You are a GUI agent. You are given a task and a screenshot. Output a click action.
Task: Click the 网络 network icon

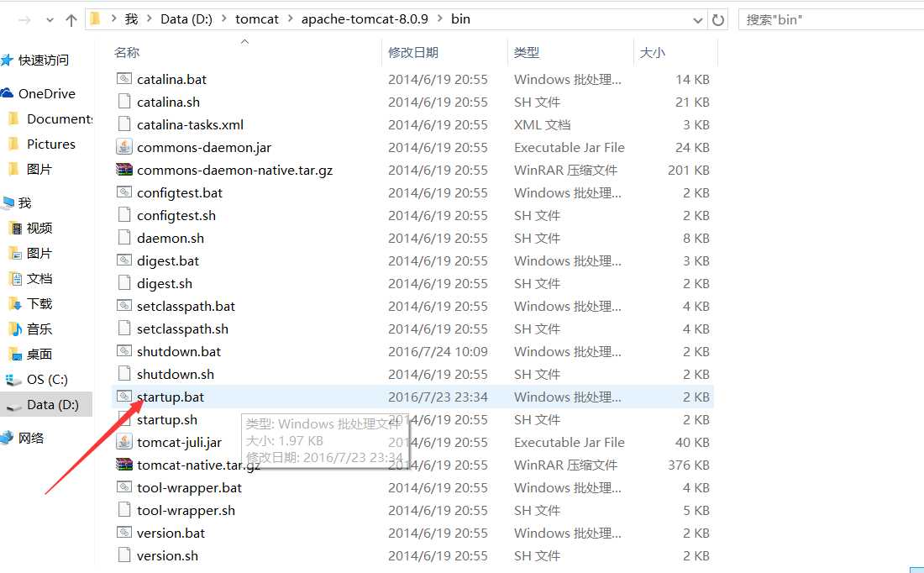[7, 438]
